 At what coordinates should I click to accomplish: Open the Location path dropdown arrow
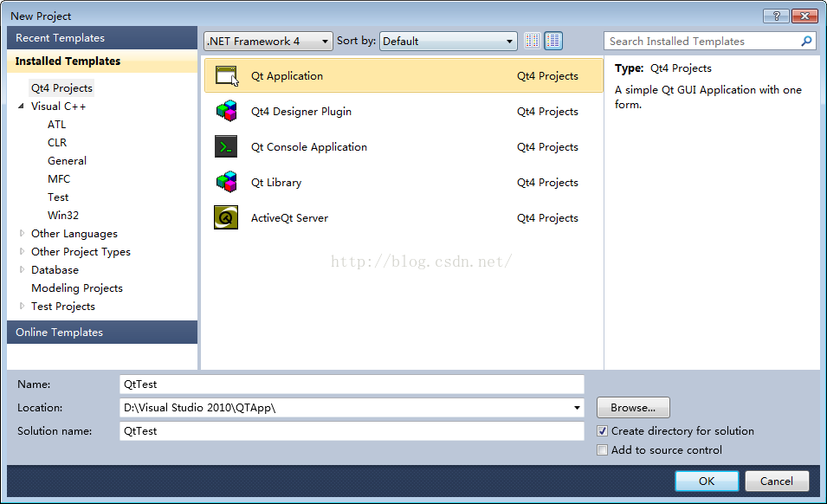click(577, 408)
